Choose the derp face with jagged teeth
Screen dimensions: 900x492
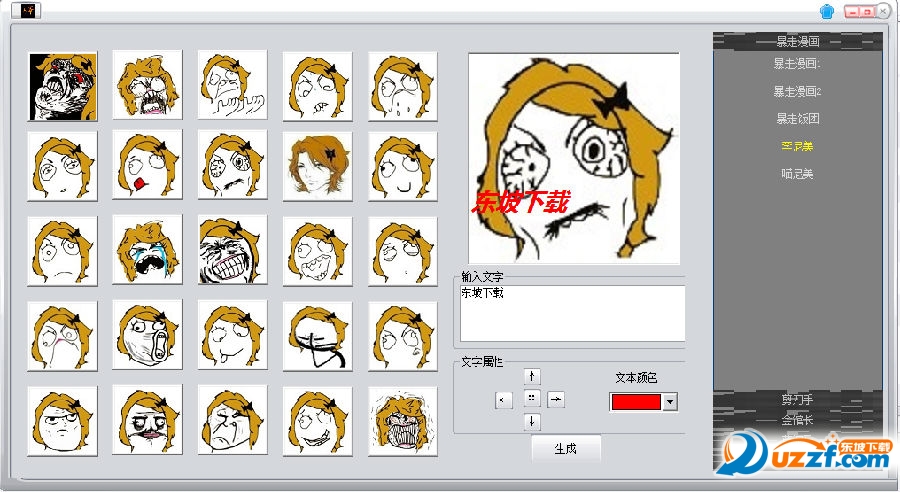tap(317, 251)
